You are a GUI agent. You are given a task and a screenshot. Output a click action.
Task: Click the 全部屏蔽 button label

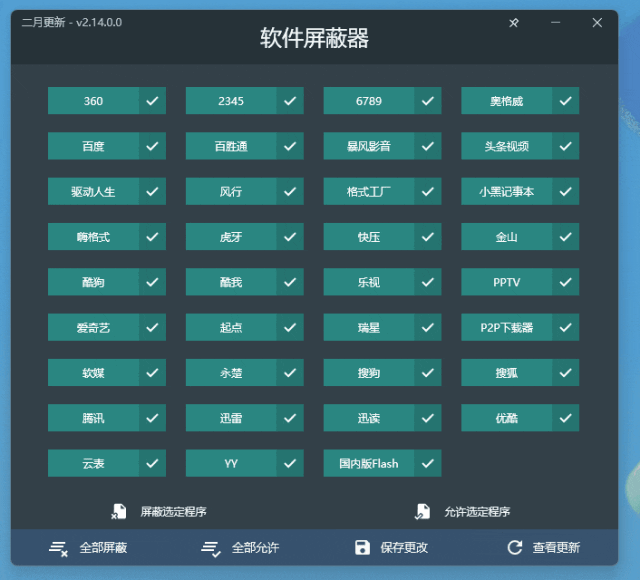103,548
